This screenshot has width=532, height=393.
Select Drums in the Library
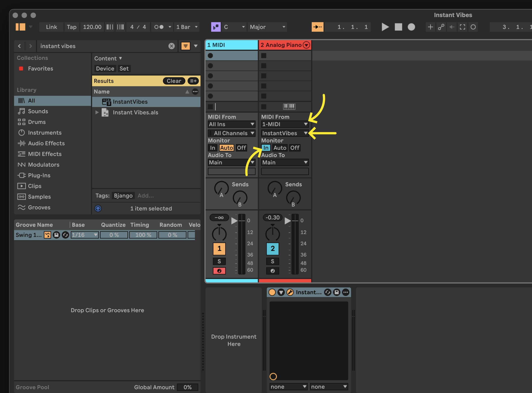coord(53,122)
